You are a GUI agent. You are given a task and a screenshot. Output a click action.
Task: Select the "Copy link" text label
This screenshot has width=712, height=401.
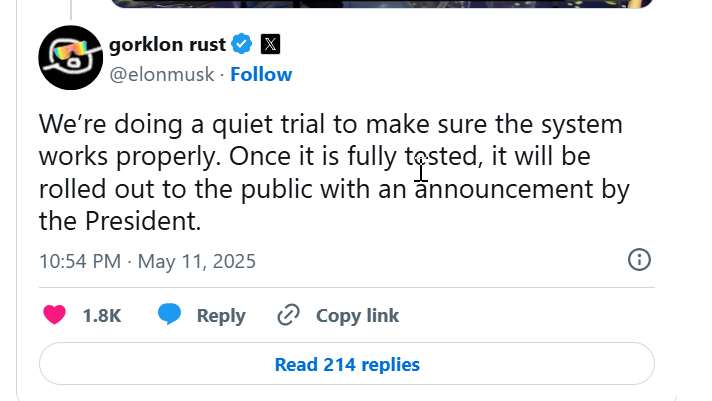pos(357,315)
